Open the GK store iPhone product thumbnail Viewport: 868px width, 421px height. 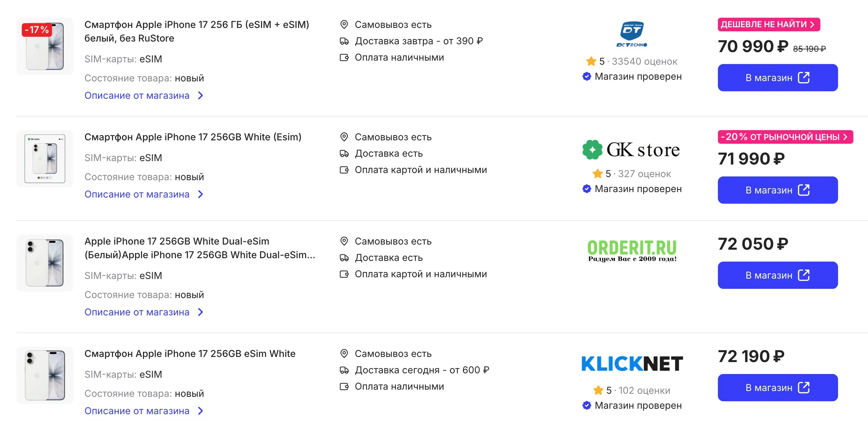(45, 159)
